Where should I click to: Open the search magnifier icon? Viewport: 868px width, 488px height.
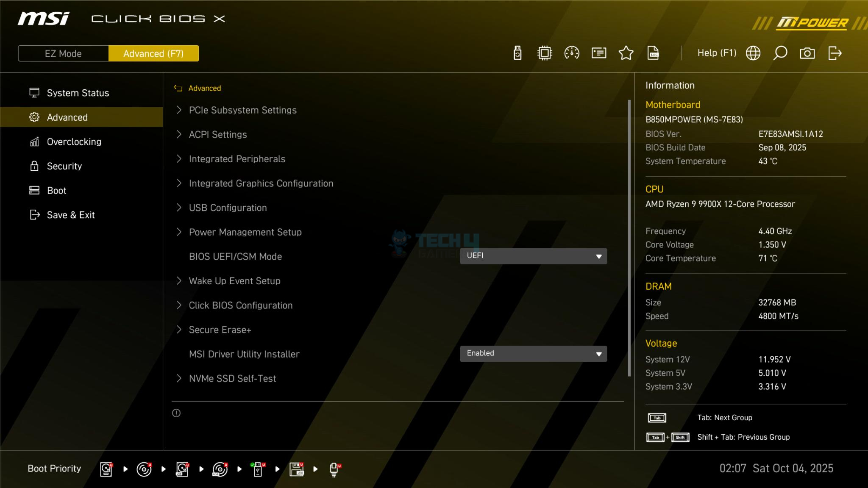(x=780, y=53)
